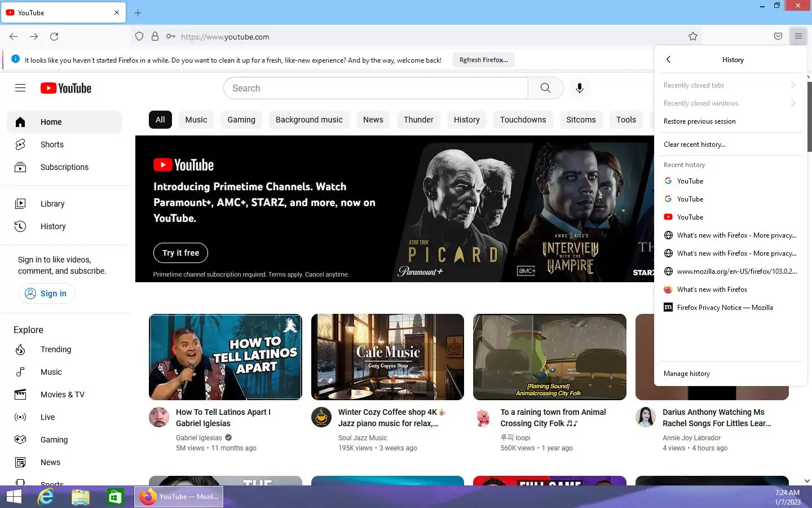Open the YouTube guide hamburger menu

tap(20, 88)
